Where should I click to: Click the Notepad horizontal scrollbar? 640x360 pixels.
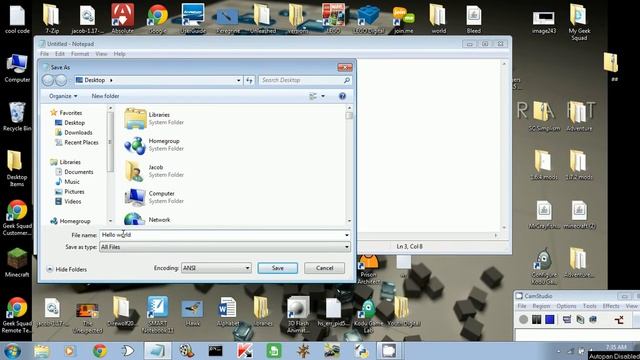click(429, 236)
